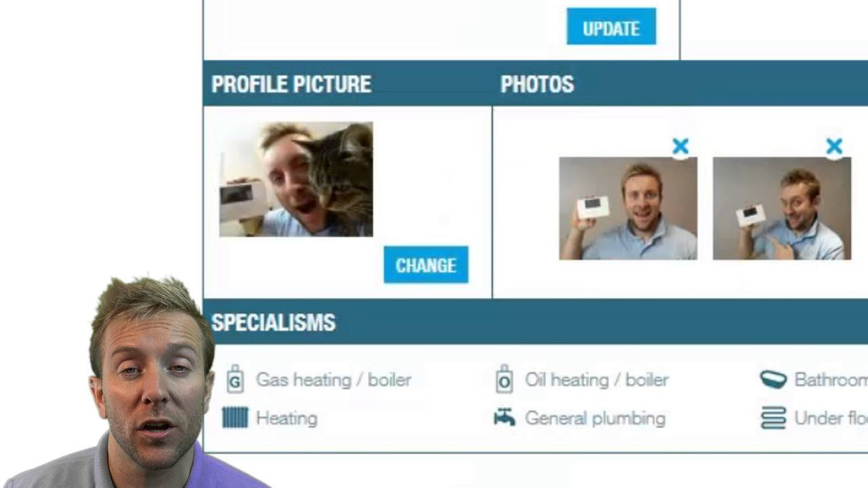
Task: Click the Bathroom bathtub icon
Action: tap(773, 380)
